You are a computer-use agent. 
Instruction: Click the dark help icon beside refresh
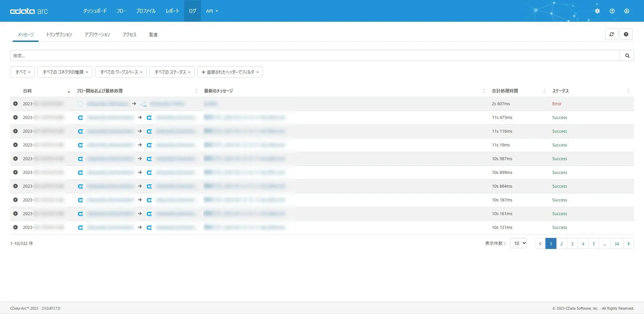pyautogui.click(x=626, y=34)
